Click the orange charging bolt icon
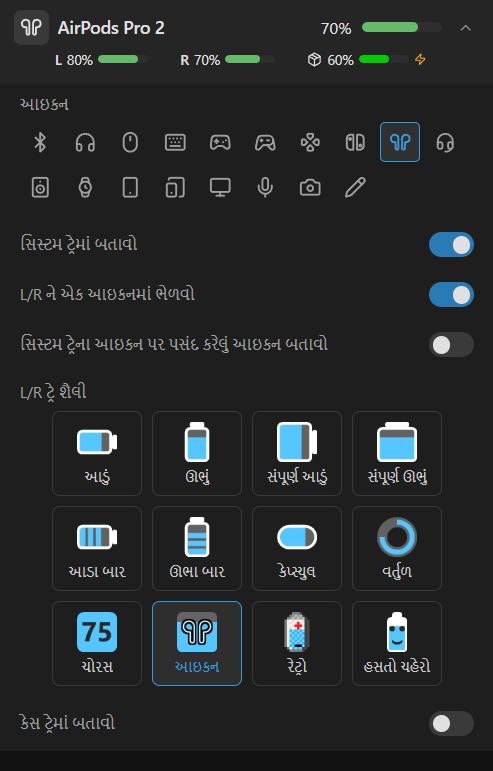 coord(420,59)
